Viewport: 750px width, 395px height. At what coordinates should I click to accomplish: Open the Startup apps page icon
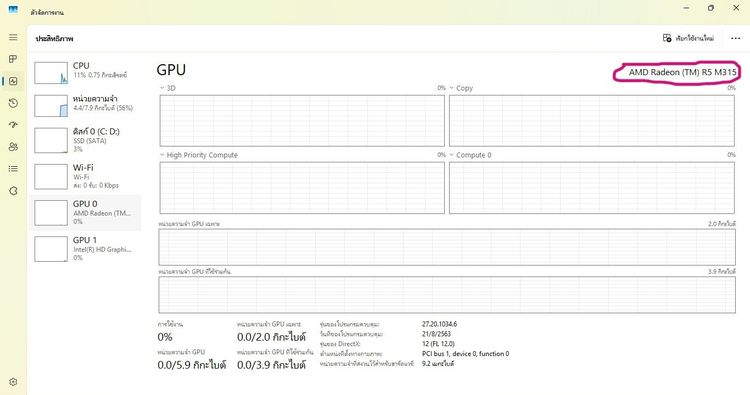[x=13, y=125]
